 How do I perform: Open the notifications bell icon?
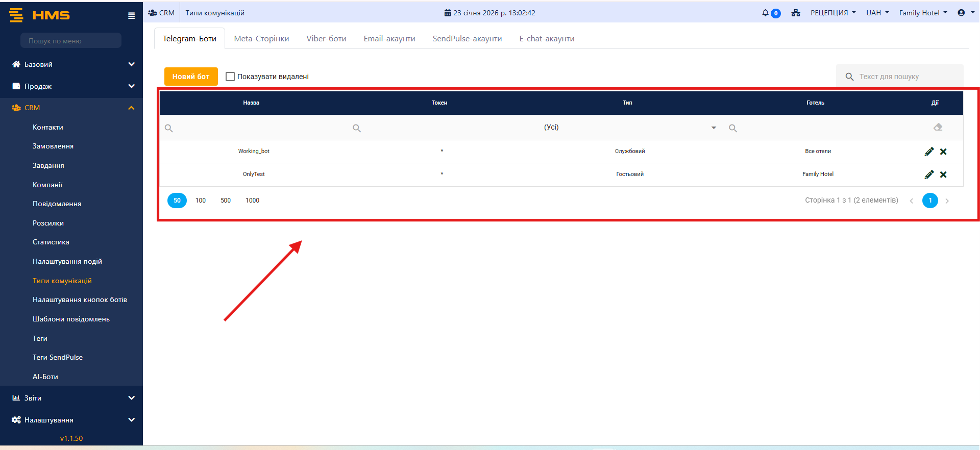pos(765,13)
